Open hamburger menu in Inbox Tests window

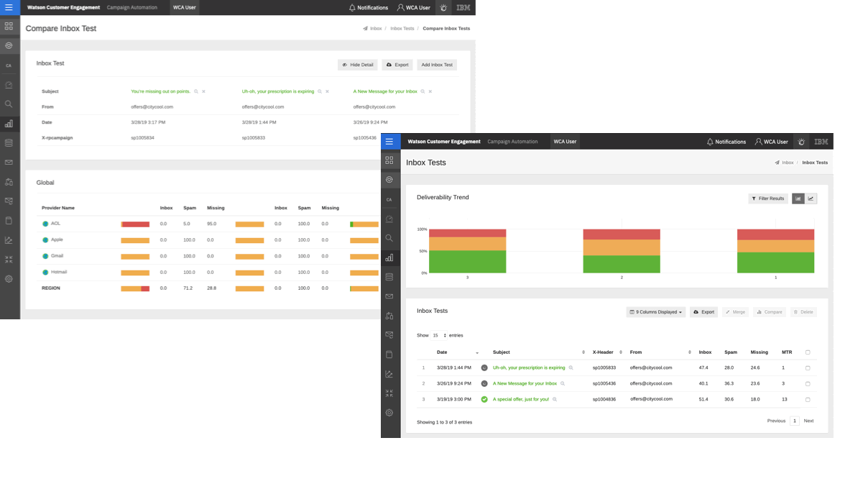389,142
